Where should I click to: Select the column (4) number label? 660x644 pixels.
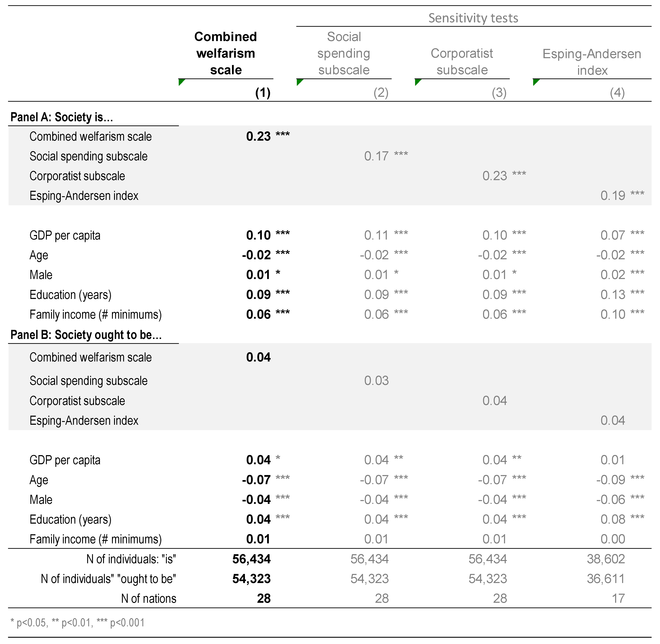[617, 93]
